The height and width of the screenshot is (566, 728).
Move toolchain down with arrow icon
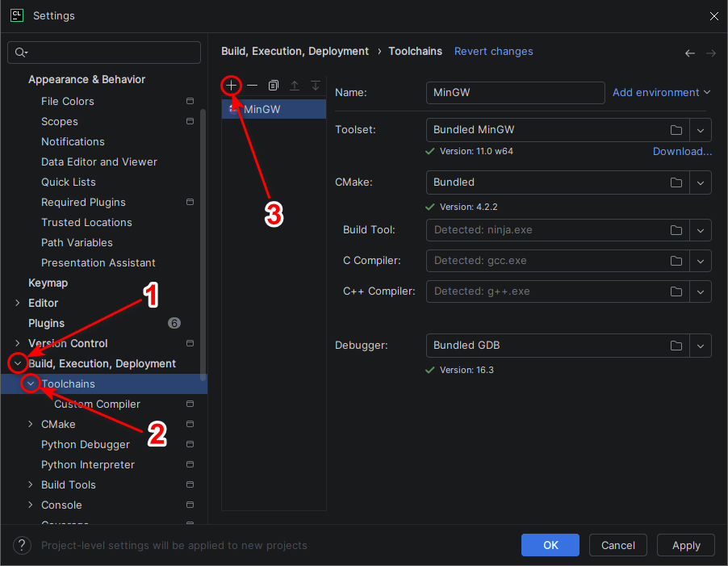[x=316, y=86]
